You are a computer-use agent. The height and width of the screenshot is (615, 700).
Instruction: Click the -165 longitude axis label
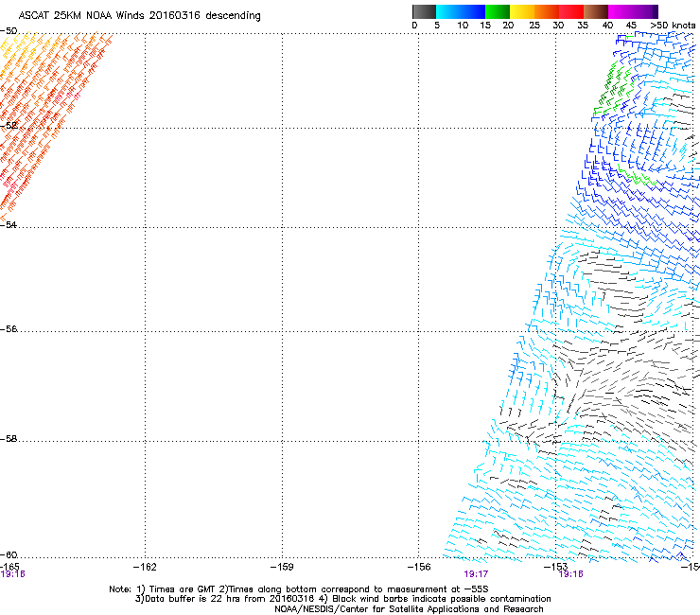click(9, 567)
